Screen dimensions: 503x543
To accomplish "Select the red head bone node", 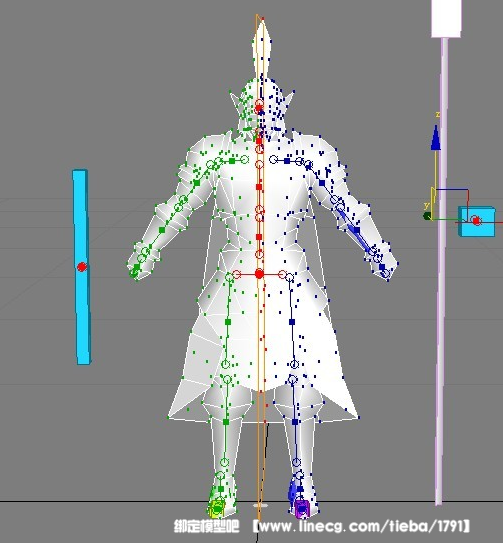I will 259,108.
